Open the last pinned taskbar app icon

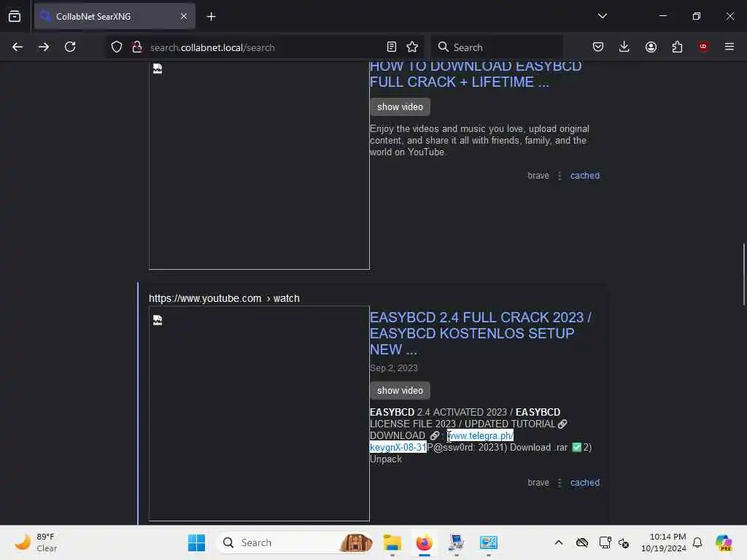(x=488, y=542)
